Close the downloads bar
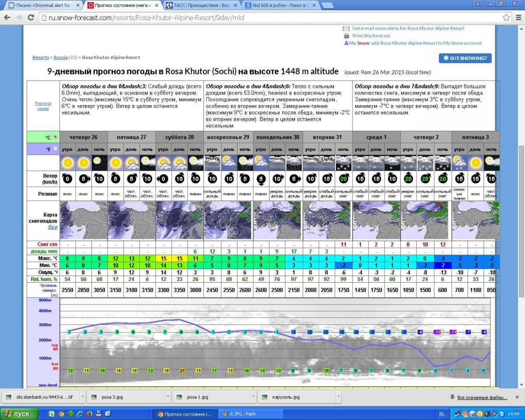 click(517, 397)
